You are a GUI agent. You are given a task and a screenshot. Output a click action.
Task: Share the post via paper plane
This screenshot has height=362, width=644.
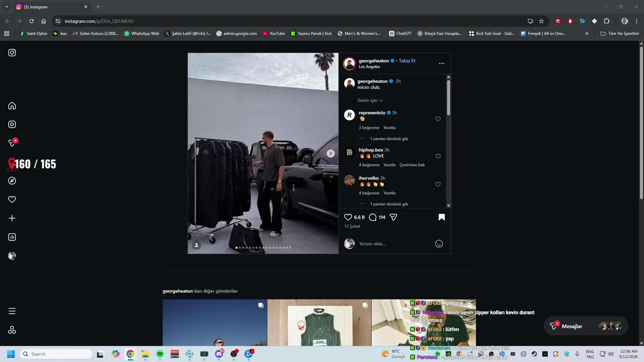click(x=393, y=217)
